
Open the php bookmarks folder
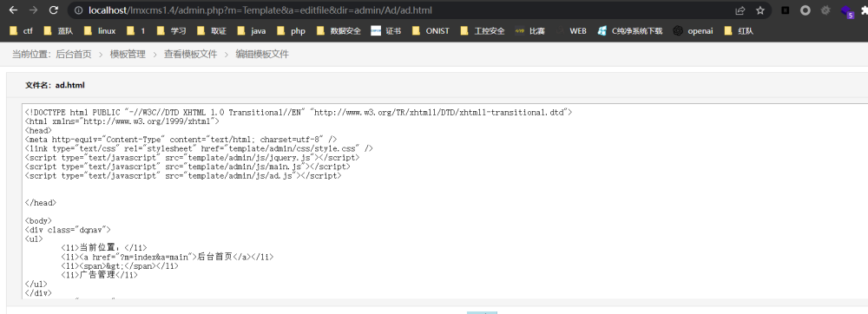[291, 31]
